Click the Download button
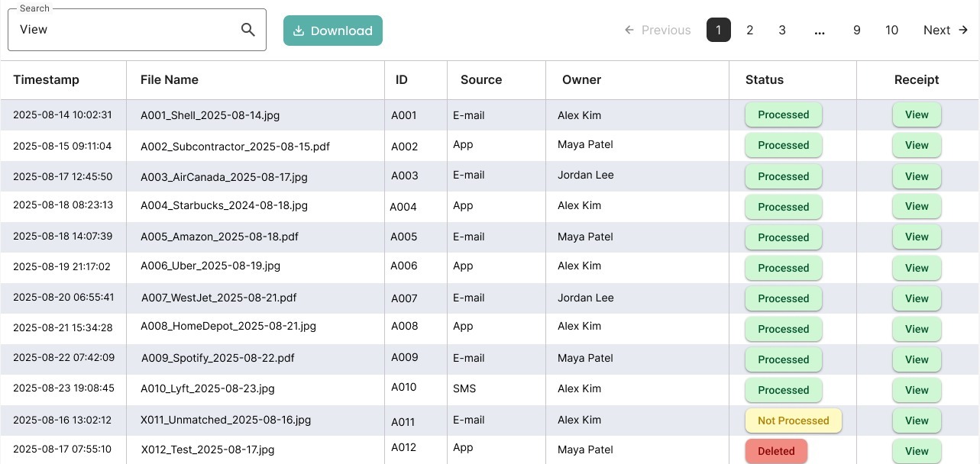This screenshot has height=464, width=980. point(333,31)
